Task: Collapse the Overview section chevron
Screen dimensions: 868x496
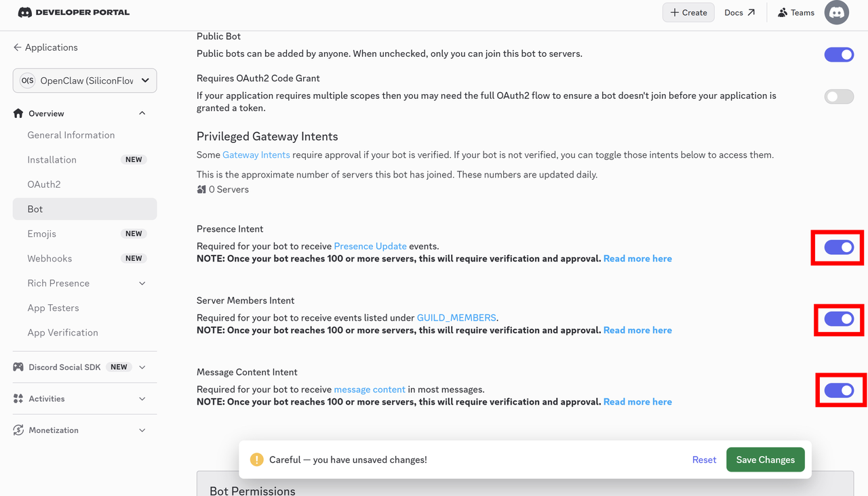Action: (x=142, y=113)
